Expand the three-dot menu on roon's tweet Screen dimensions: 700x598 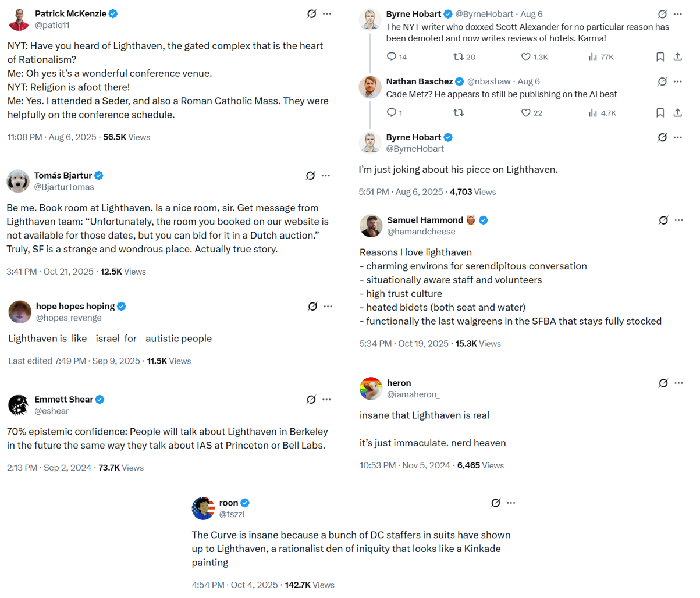511,503
